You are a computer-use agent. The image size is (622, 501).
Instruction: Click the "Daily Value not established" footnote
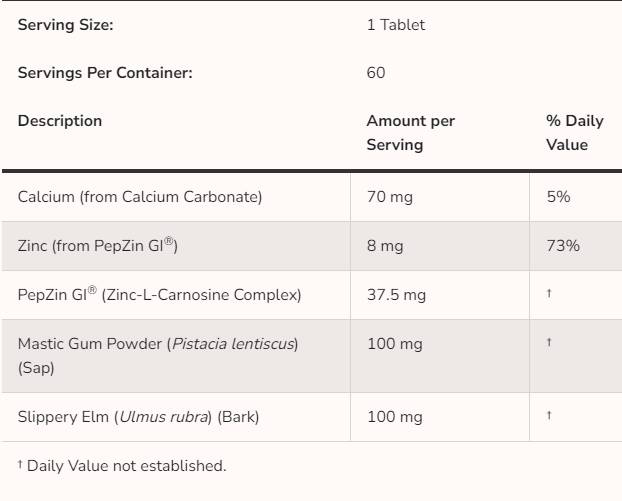(122, 465)
